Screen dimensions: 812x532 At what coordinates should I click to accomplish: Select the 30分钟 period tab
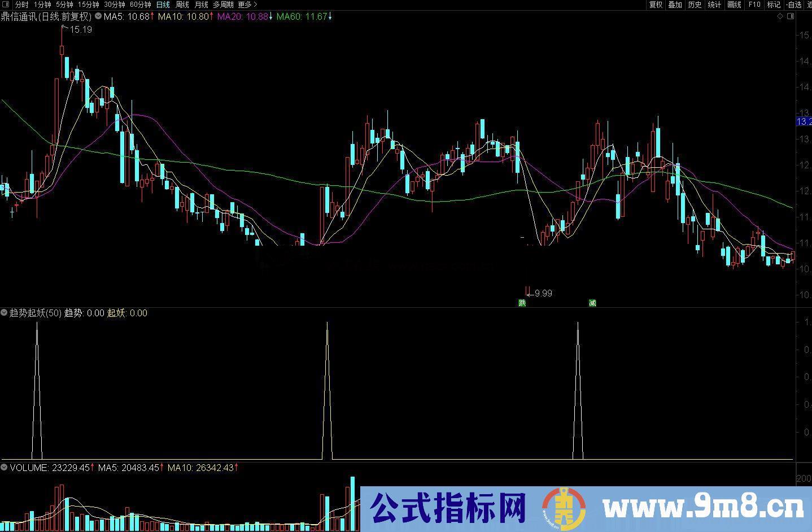tap(114, 5)
